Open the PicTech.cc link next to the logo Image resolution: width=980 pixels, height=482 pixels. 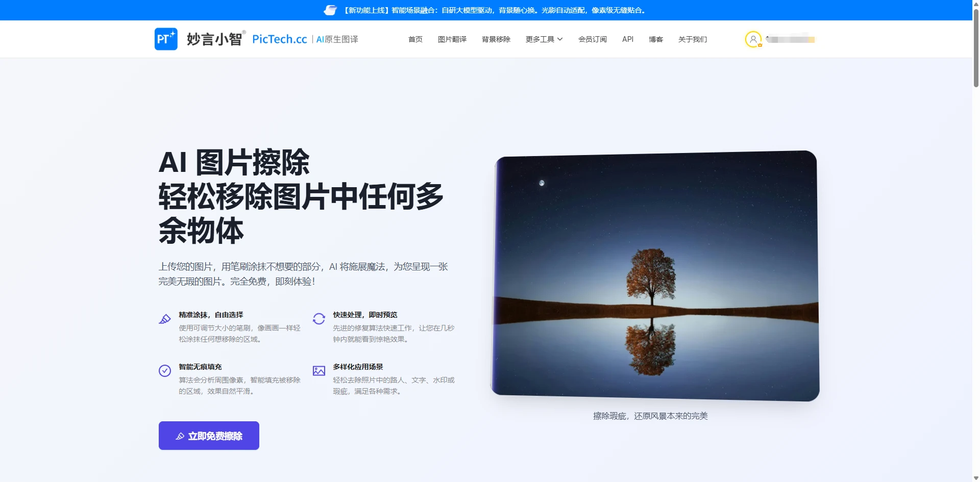click(x=279, y=38)
